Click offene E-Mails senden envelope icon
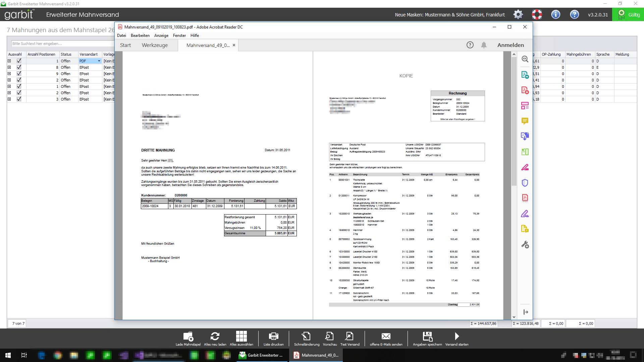 click(x=386, y=337)
